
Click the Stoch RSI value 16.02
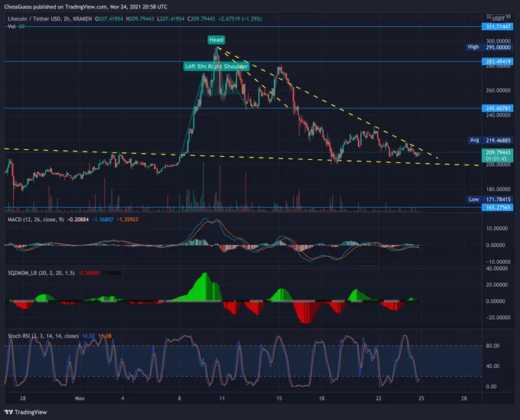coord(88,336)
